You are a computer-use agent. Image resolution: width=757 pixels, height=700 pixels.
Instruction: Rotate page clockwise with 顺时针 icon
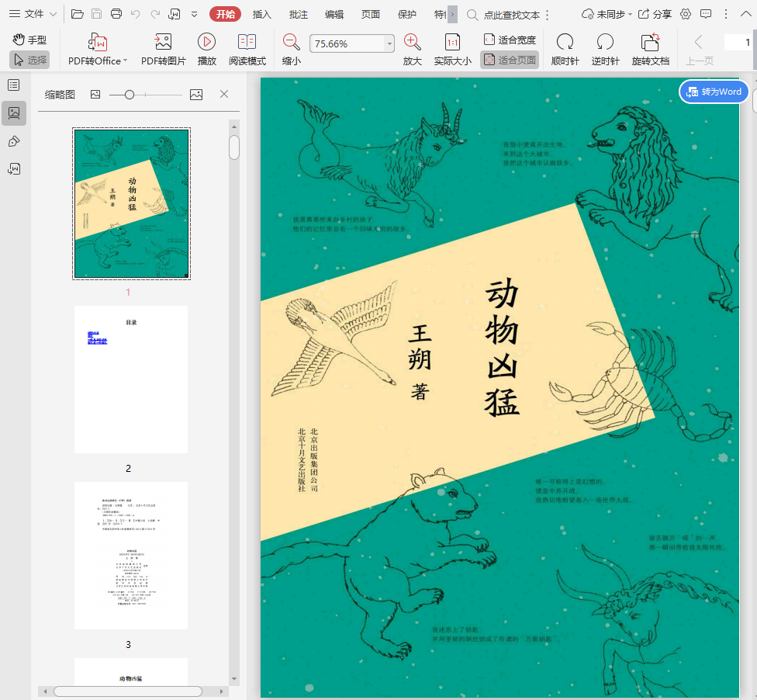[x=565, y=43]
